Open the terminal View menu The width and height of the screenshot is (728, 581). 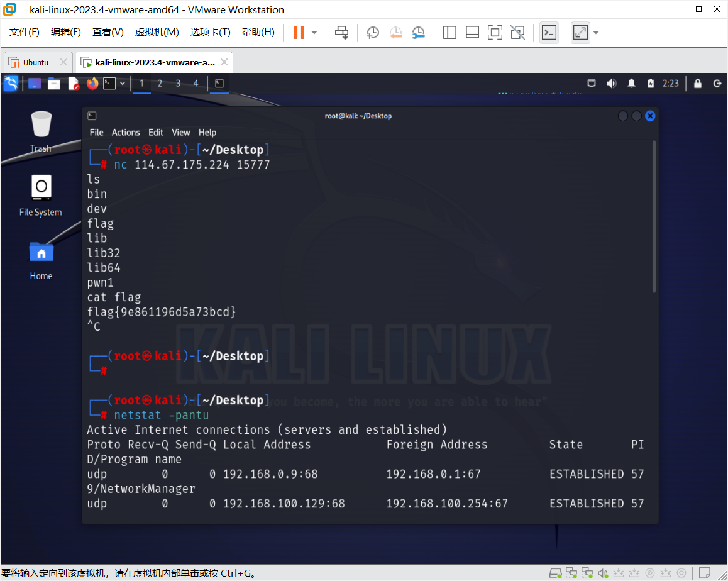[x=180, y=133]
